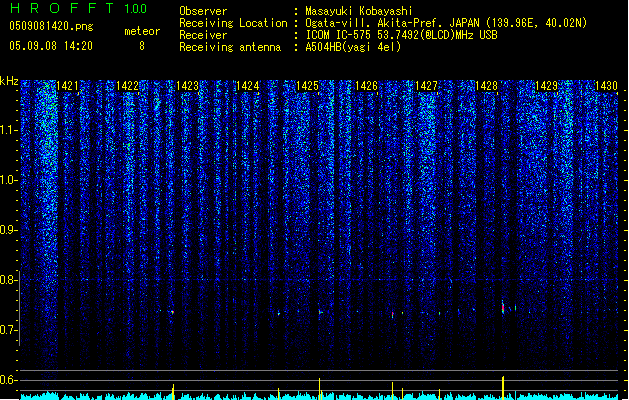Screen dimensions: 629x400
Task: Select the Ogata-vill. Akita-Pref. JAPAN location text
Action: (446, 23)
